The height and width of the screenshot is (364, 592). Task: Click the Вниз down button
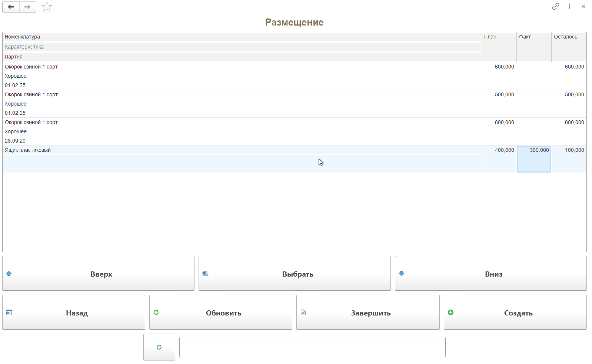coord(490,274)
